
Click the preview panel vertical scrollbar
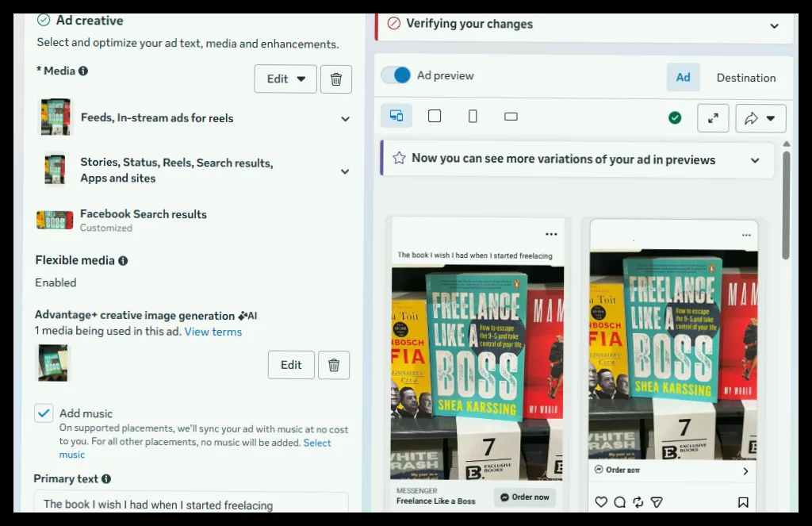coord(786,205)
